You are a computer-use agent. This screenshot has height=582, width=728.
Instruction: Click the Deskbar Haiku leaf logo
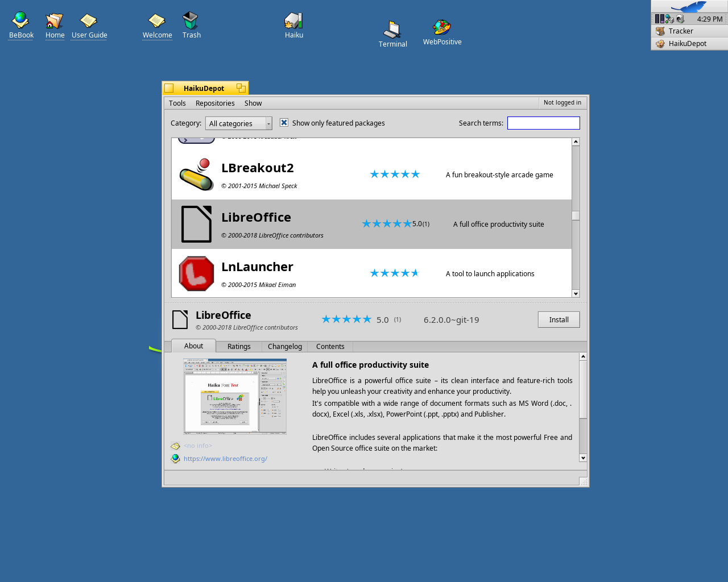(x=689, y=6)
